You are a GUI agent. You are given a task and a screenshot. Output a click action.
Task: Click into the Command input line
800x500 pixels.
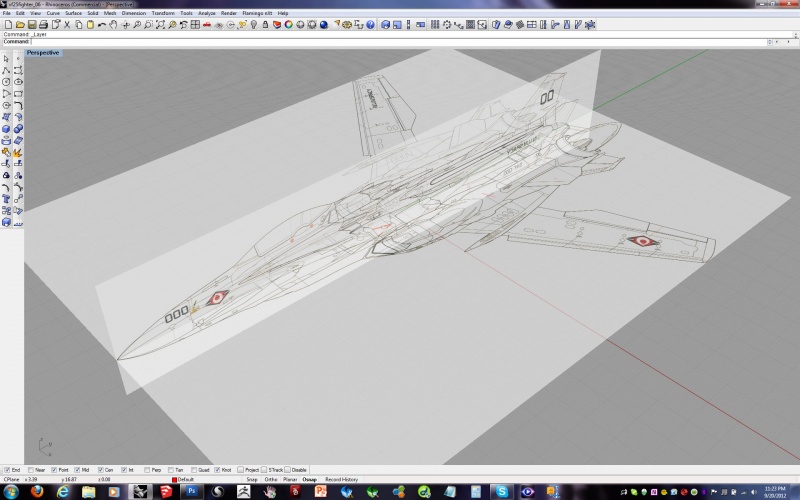tap(398, 42)
